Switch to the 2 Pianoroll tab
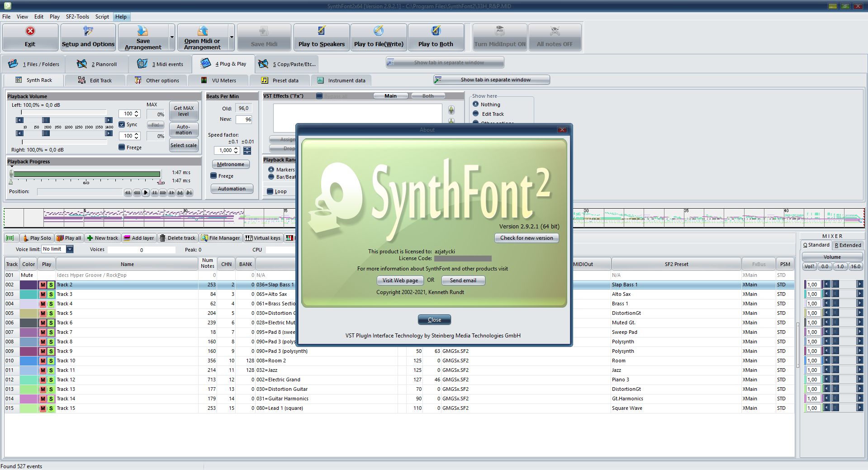Image resolution: width=868 pixels, height=470 pixels. (97, 64)
